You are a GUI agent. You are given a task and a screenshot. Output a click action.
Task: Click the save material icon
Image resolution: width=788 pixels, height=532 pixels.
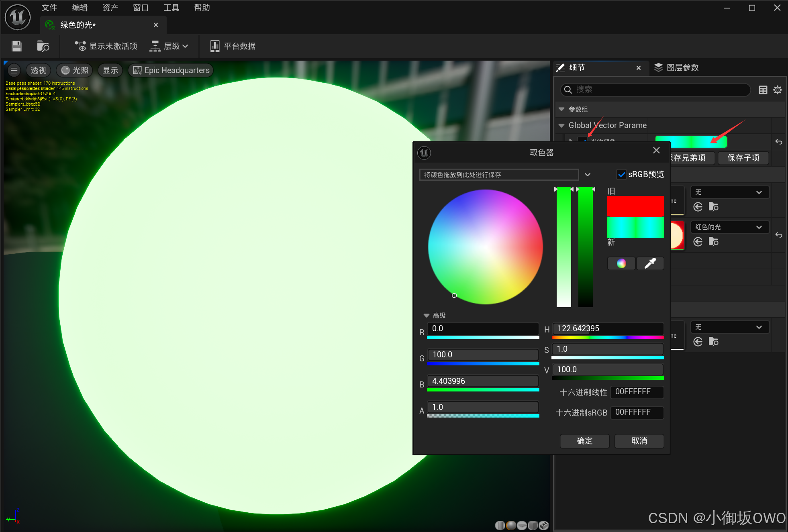16,46
